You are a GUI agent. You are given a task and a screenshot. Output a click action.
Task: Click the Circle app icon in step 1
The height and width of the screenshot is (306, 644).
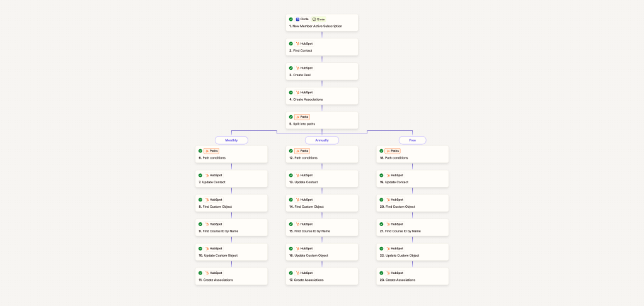[x=298, y=20]
